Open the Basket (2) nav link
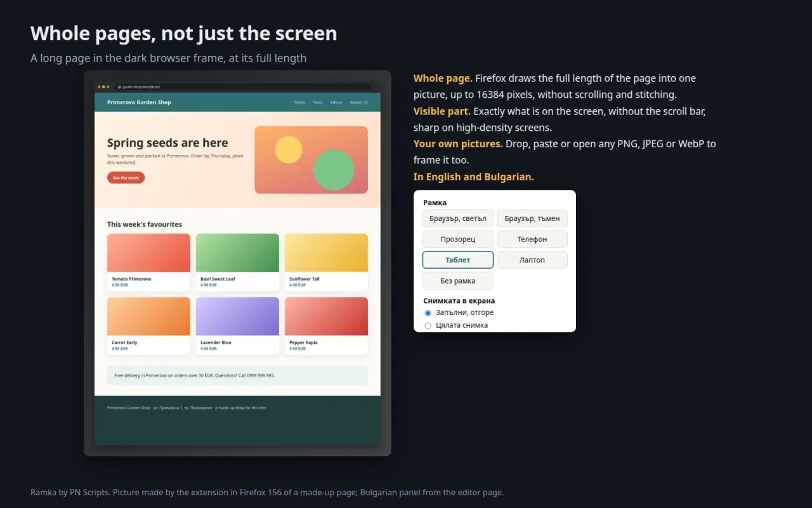 pyautogui.click(x=359, y=102)
